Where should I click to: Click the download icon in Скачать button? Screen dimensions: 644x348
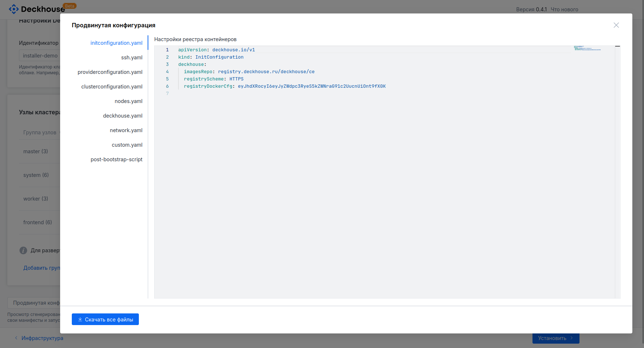click(80, 319)
